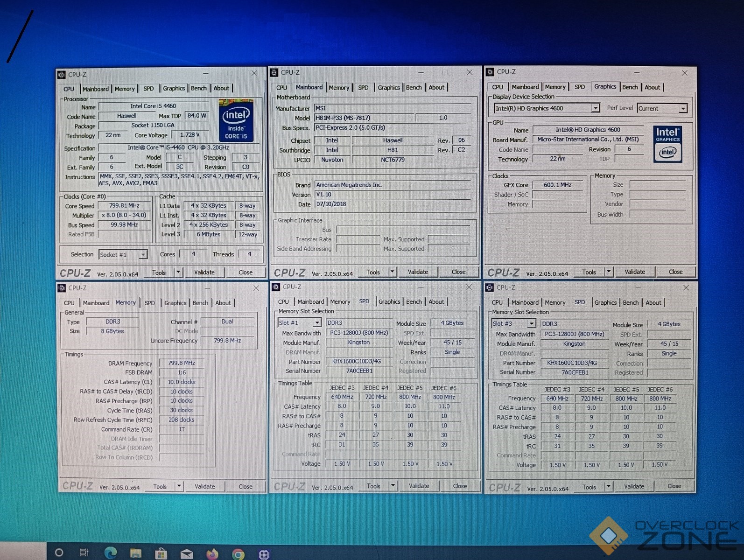Open Bench tab in Graphics window
The image size is (744, 560).
pos(630,87)
